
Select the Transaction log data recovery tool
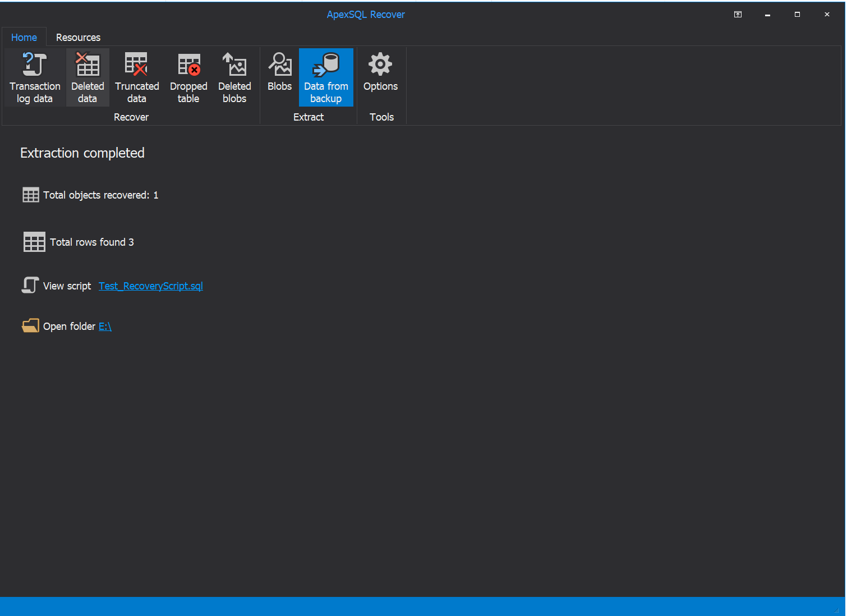pyautogui.click(x=34, y=77)
